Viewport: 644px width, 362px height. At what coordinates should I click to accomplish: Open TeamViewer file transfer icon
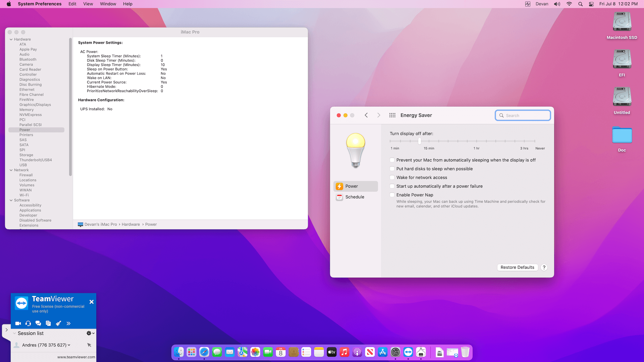48,323
